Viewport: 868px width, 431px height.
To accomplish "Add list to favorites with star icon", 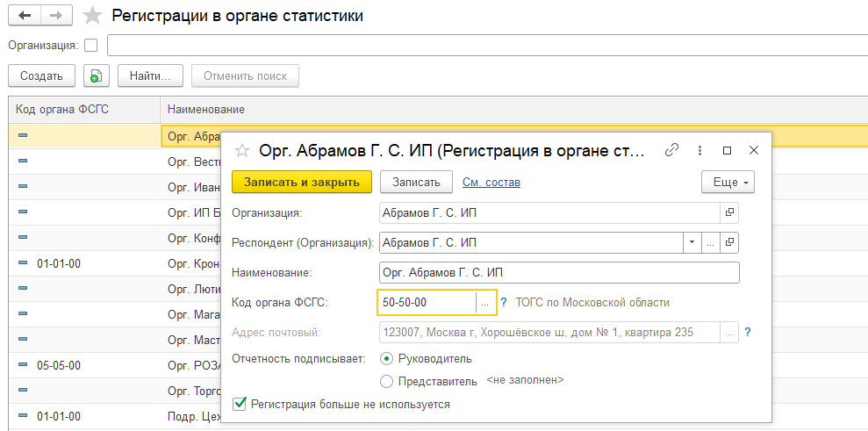I will tap(92, 16).
